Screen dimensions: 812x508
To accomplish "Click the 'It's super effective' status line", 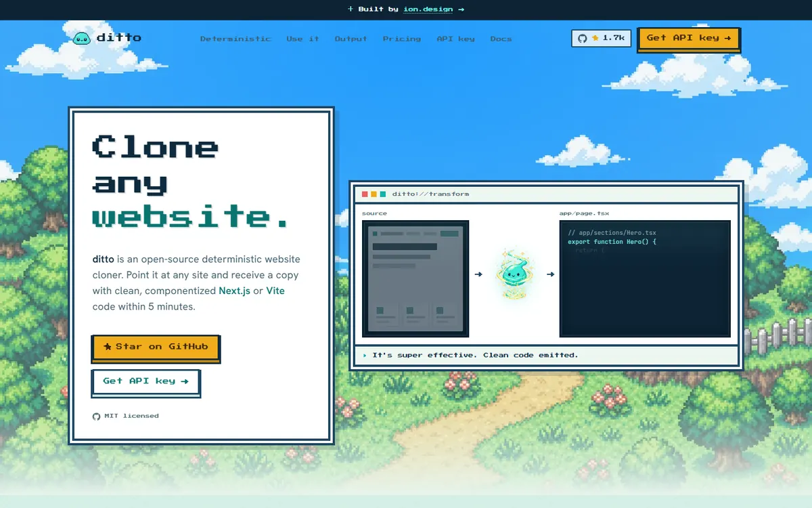I will click(475, 355).
